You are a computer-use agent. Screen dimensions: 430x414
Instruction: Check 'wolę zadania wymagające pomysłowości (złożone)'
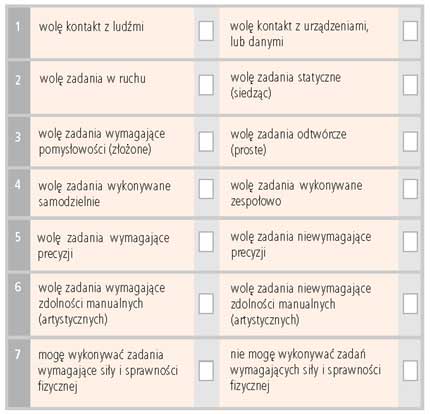pos(206,141)
